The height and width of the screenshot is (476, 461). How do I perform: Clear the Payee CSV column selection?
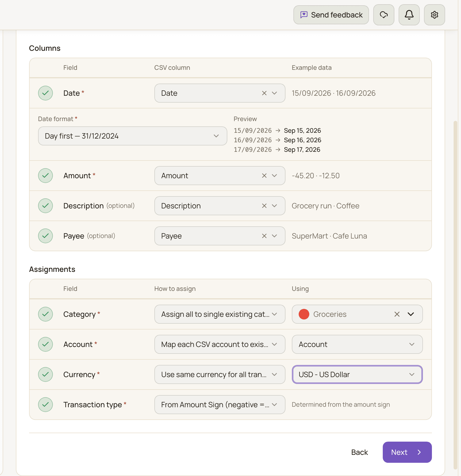[264, 236]
